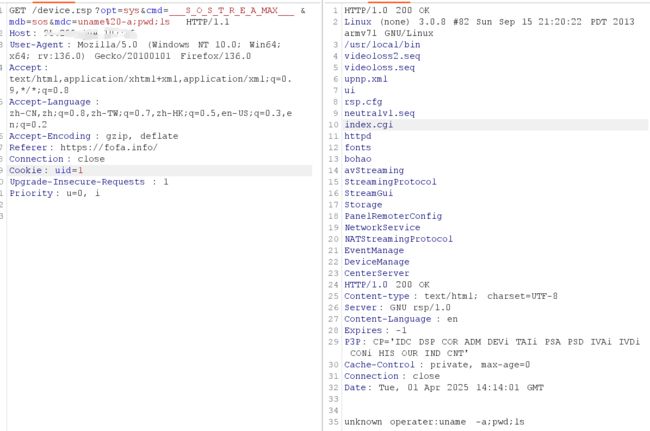Select the avStreaming entry
650x431 pixels.
click(x=374, y=170)
